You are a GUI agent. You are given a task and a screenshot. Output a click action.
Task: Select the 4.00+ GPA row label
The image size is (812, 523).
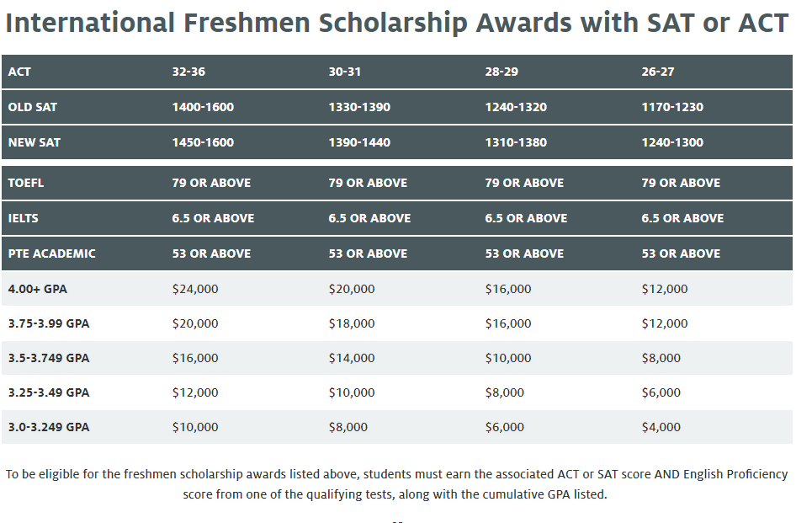click(x=37, y=289)
